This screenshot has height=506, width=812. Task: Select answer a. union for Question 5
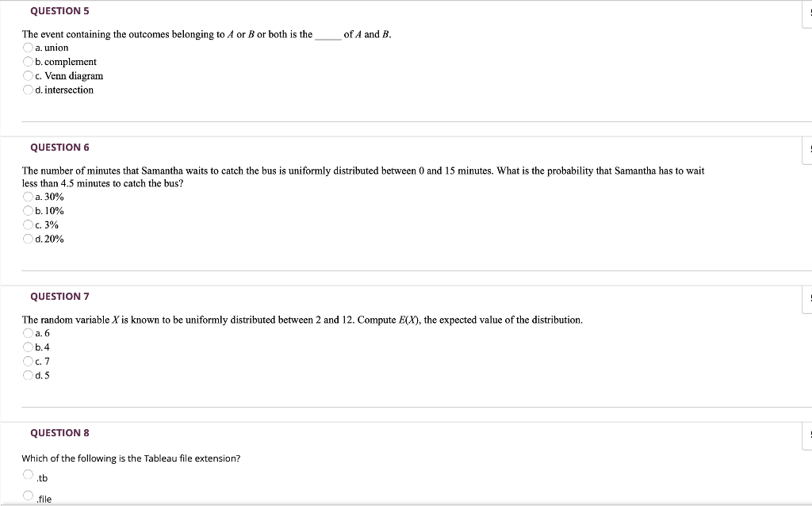click(x=27, y=48)
